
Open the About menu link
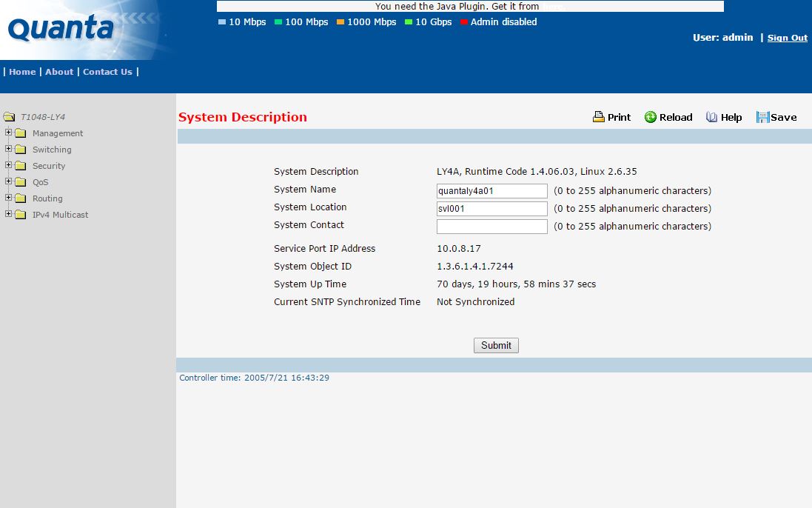59,72
